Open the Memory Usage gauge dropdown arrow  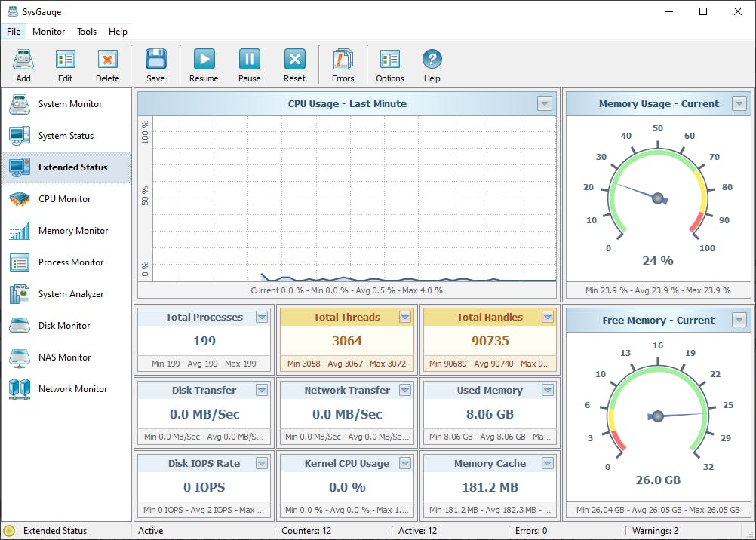[739, 104]
